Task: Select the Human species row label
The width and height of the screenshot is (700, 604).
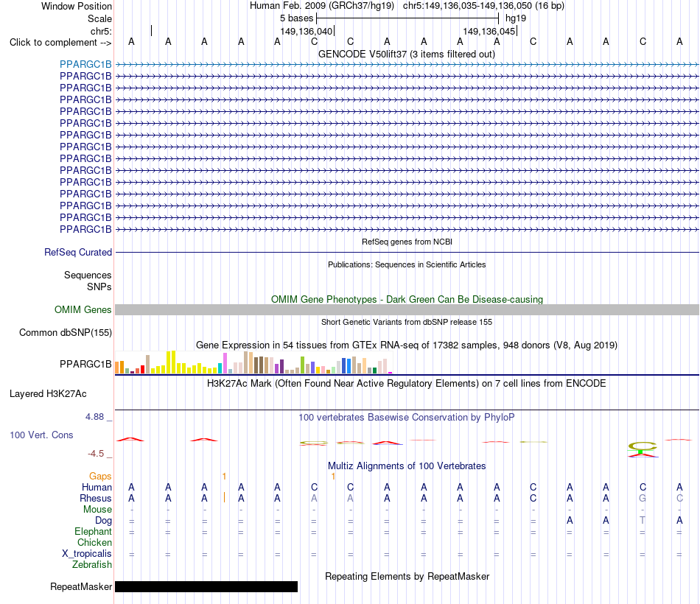Action: coord(97,487)
